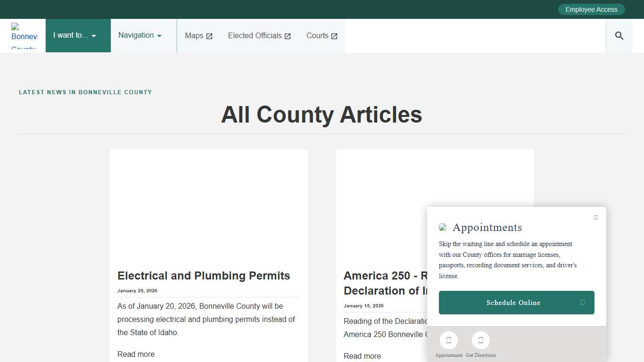644x362 pixels.
Task: Open the 'I want to...' dropdown
Action: (74, 35)
